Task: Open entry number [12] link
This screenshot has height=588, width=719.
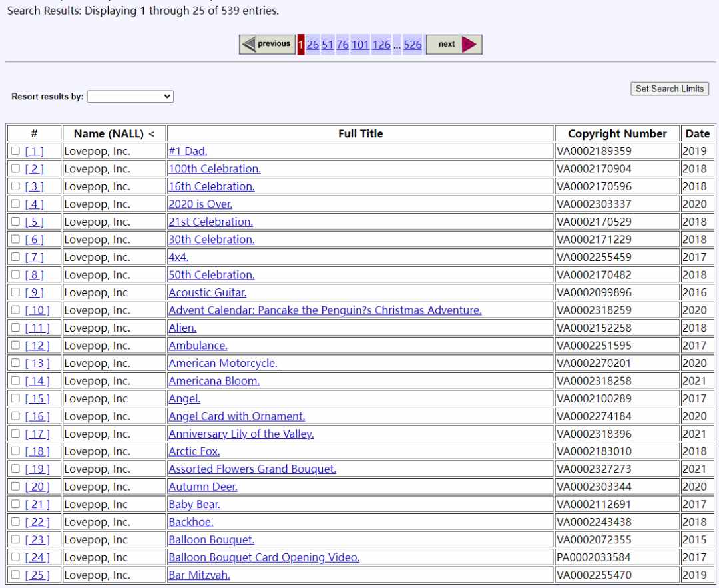Action: pos(37,346)
